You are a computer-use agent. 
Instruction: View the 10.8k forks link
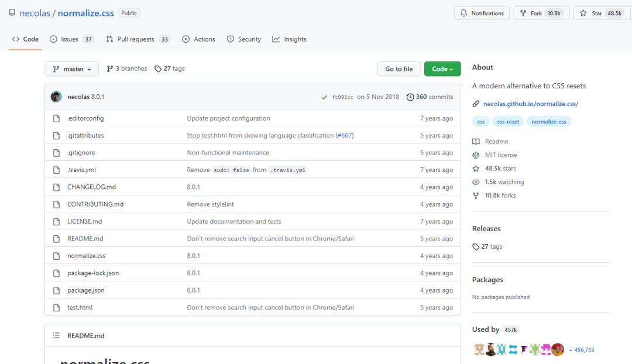[500, 195]
